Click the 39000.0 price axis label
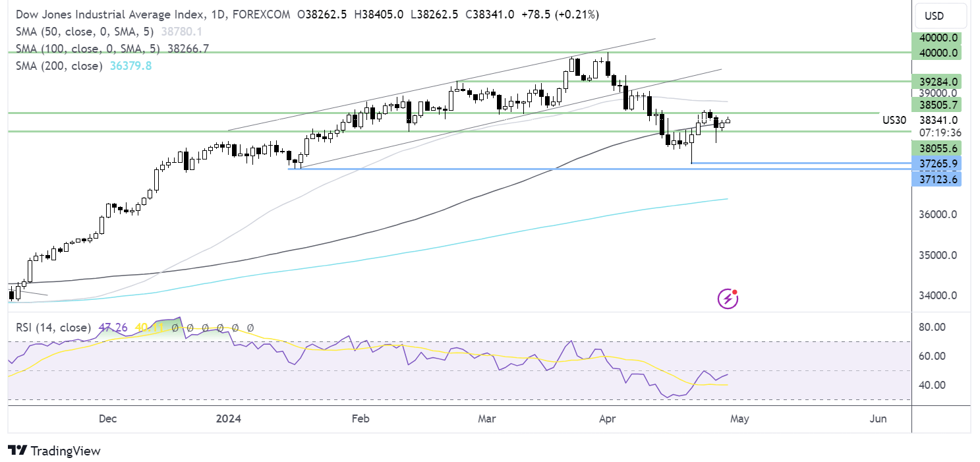This screenshot has height=462, width=980. click(937, 93)
